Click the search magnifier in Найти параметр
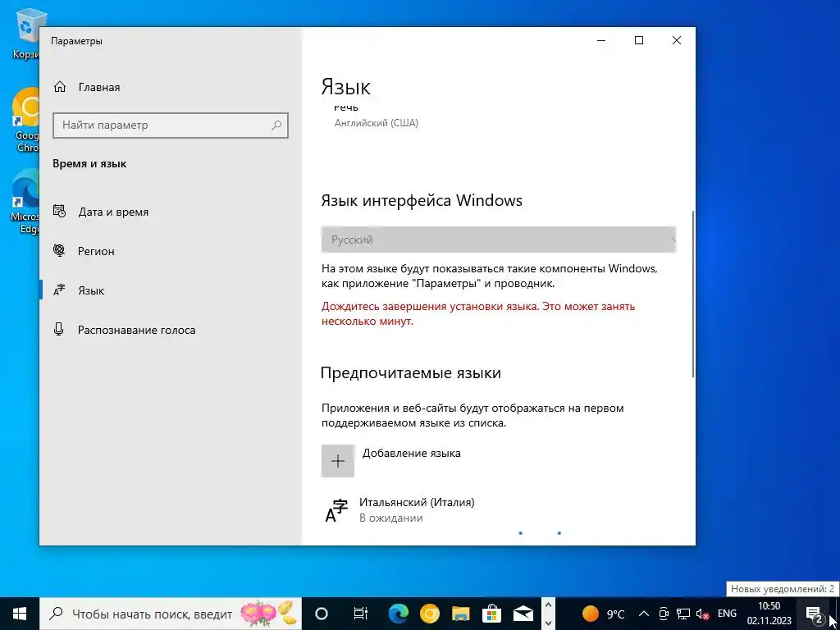This screenshot has width=840, height=630. tap(276, 126)
